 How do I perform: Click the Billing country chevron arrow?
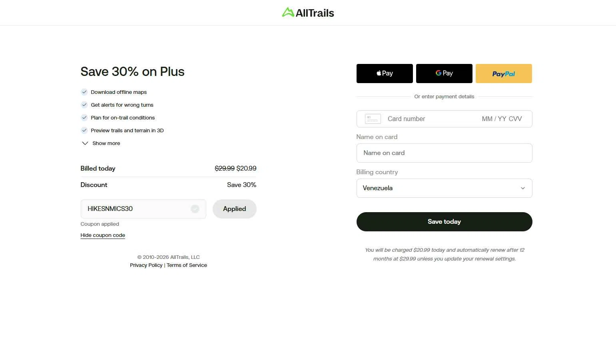coord(522,188)
